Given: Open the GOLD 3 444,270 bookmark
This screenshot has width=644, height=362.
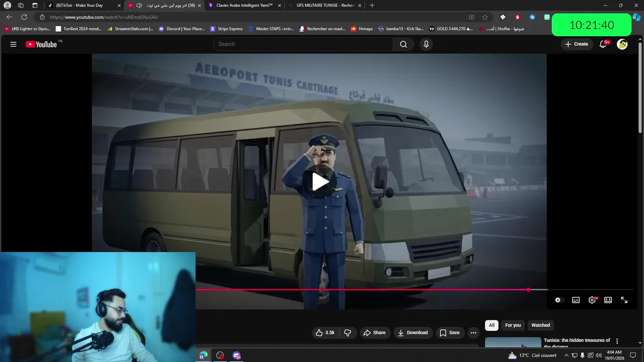Looking at the screenshot, I should click(451, 29).
